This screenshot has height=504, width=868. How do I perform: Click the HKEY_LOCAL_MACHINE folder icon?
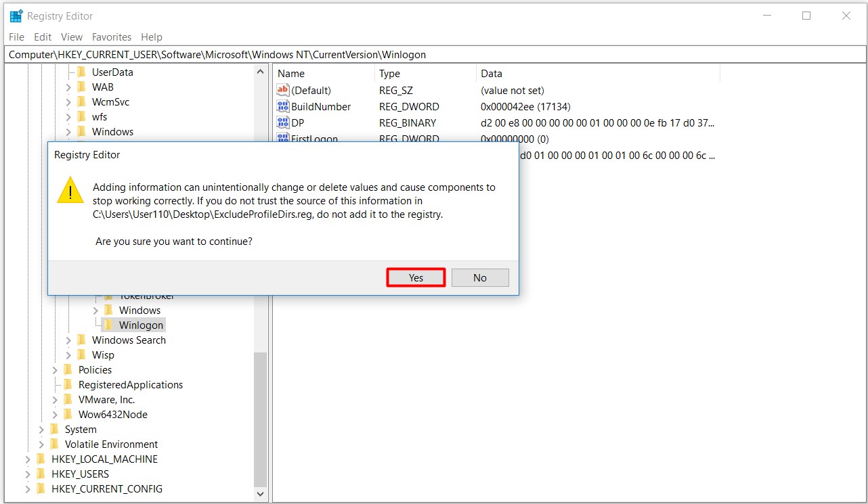(41, 459)
